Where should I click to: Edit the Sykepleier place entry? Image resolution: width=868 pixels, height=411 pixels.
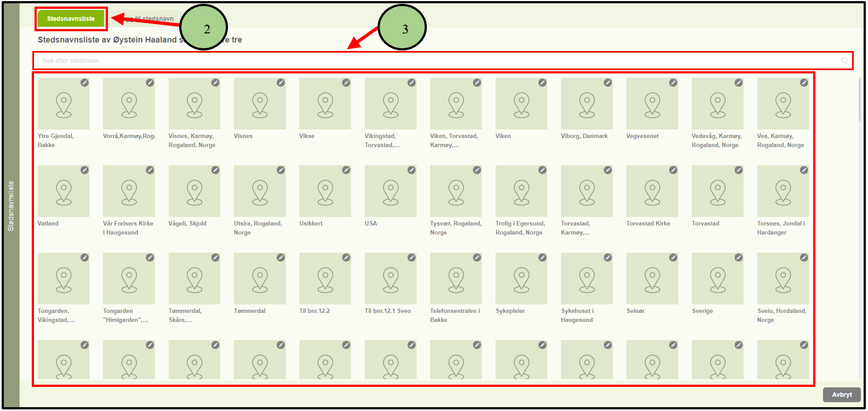tap(542, 258)
